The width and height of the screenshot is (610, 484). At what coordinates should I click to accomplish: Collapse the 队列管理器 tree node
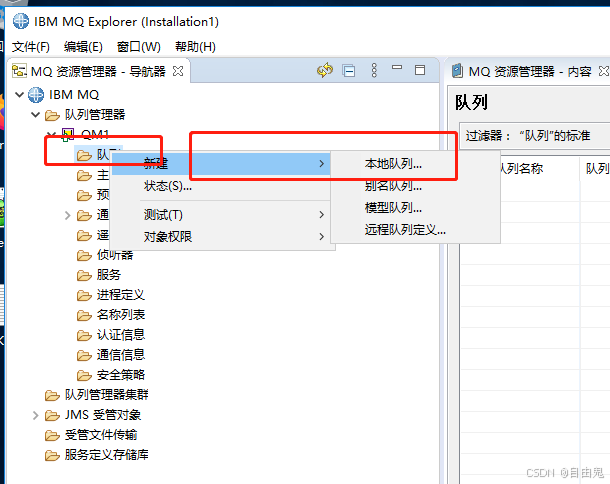[35, 114]
